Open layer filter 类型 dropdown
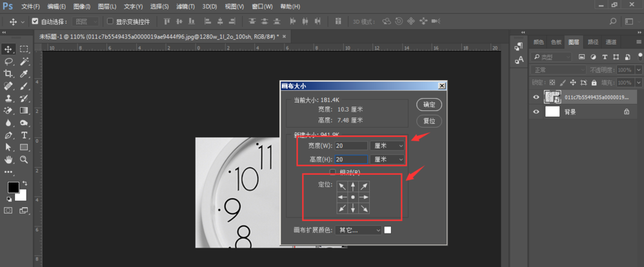The width and height of the screenshot is (644, 267). pos(551,57)
